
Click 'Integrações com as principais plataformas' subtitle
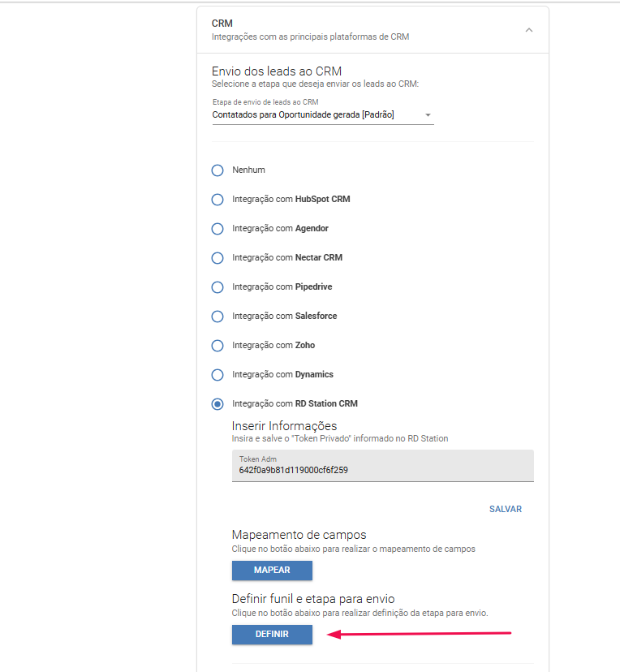pyautogui.click(x=310, y=37)
